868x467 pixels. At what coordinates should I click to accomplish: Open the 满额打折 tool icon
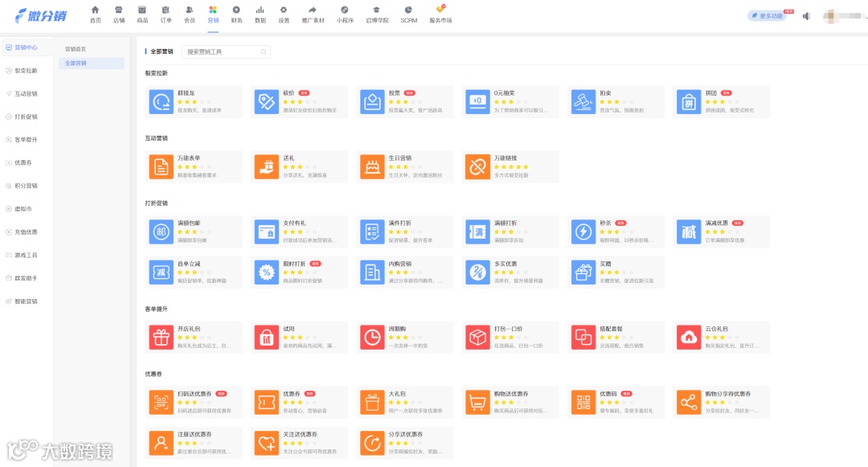click(x=477, y=231)
